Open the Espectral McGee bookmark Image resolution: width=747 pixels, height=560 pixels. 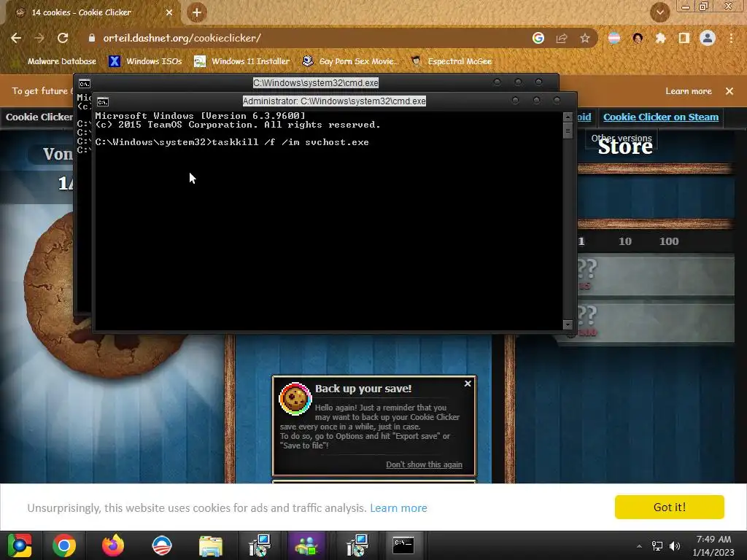pyautogui.click(x=452, y=61)
